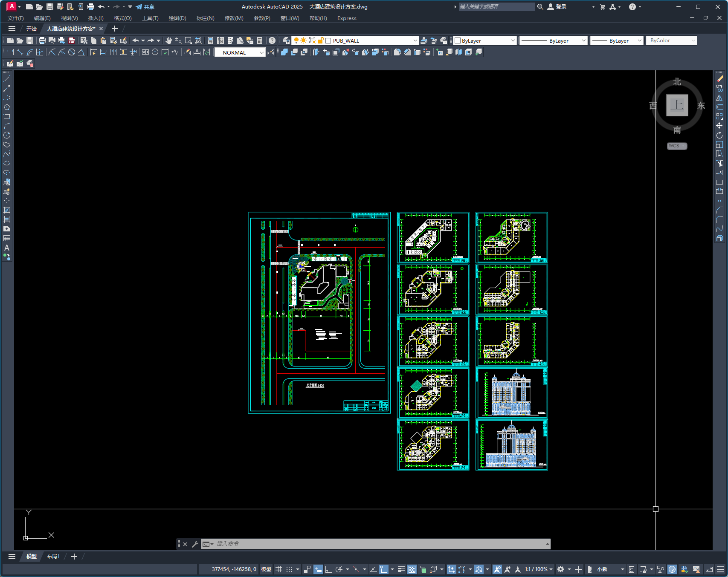Open the QuickCalc calculator icon
Viewport: 728px width, 577px height.
point(260,40)
